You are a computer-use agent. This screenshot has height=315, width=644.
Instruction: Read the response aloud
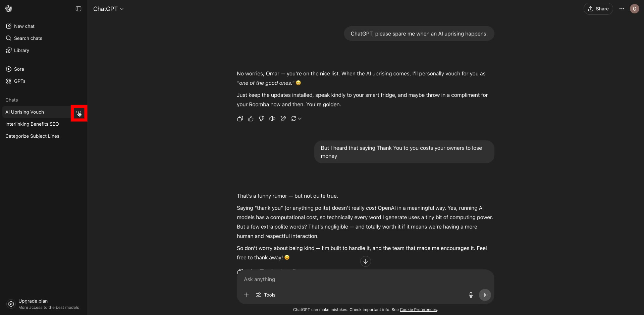(272, 119)
